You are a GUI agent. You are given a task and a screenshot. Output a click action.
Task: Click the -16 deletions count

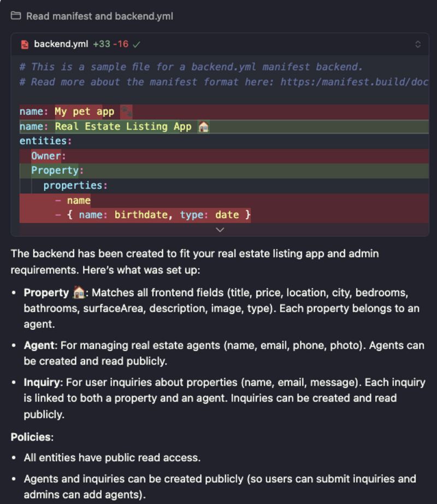pos(121,44)
